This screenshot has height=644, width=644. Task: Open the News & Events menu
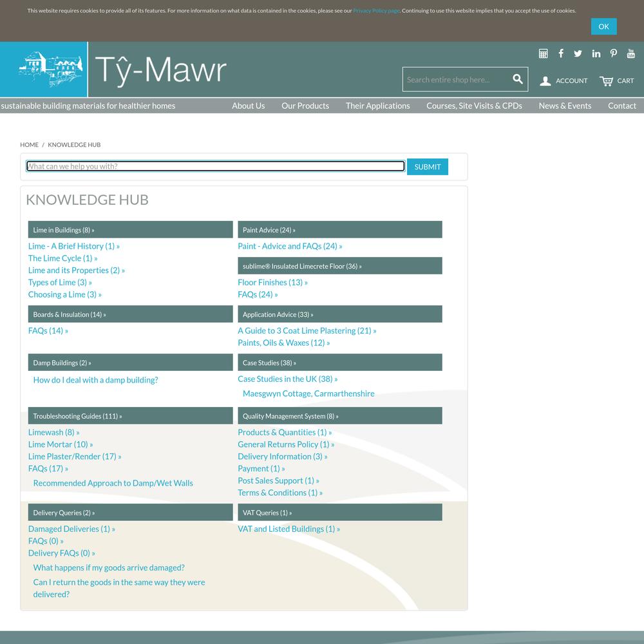tap(565, 106)
